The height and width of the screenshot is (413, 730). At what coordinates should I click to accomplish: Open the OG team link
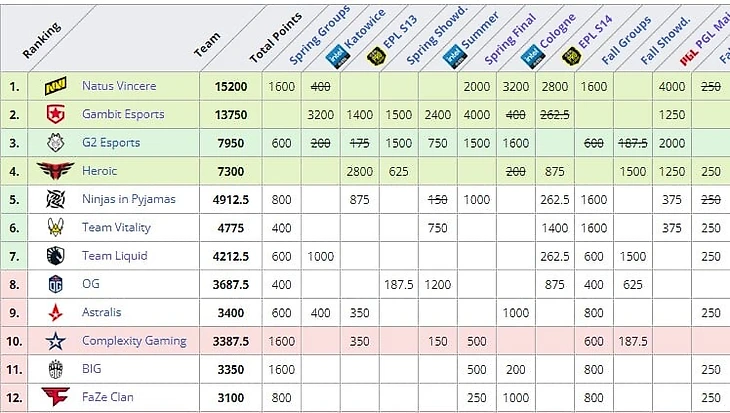[91, 284]
